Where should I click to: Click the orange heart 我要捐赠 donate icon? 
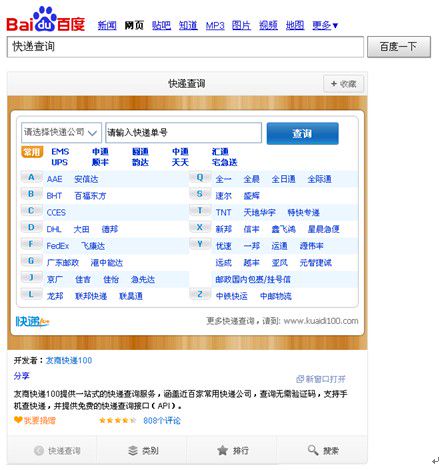tap(18, 420)
